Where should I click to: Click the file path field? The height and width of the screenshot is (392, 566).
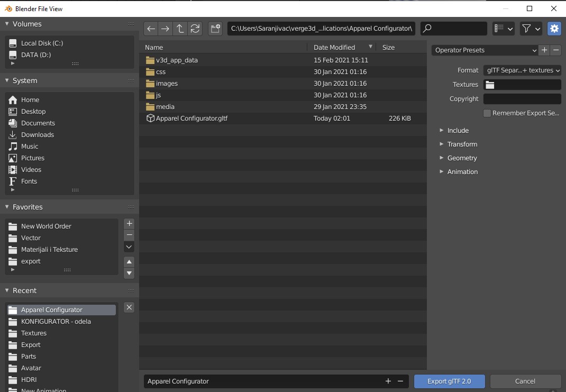pyautogui.click(x=321, y=29)
